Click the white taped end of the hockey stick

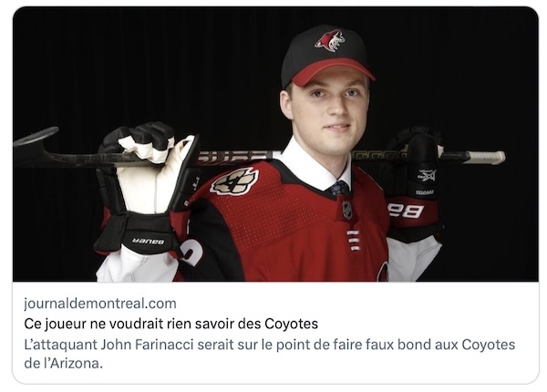coord(486,158)
